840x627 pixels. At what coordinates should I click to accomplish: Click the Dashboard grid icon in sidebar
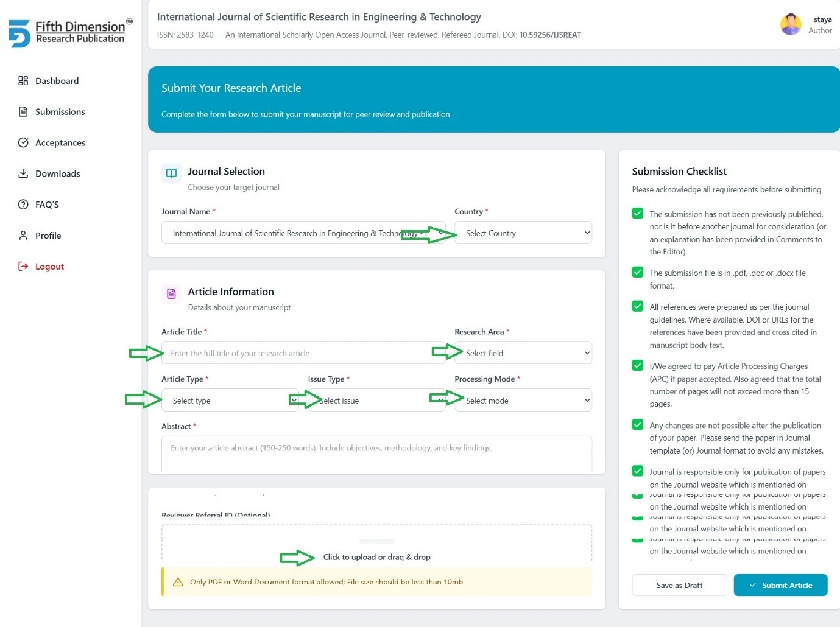pyautogui.click(x=23, y=81)
